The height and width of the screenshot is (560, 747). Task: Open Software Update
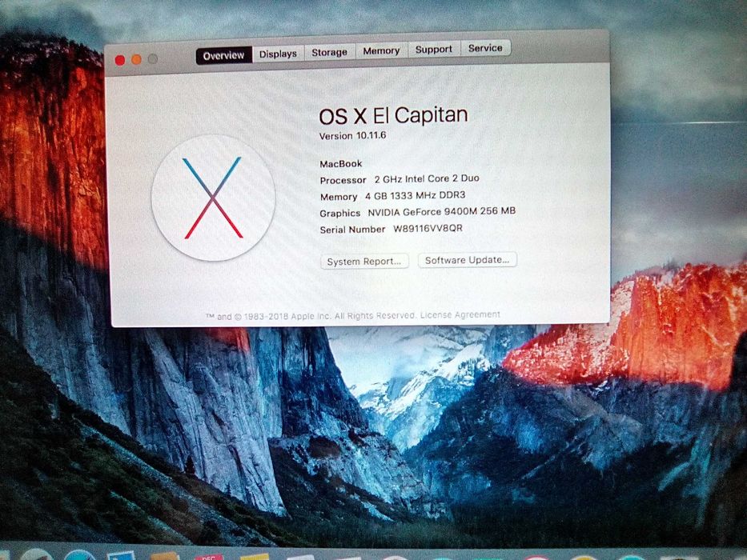468,260
